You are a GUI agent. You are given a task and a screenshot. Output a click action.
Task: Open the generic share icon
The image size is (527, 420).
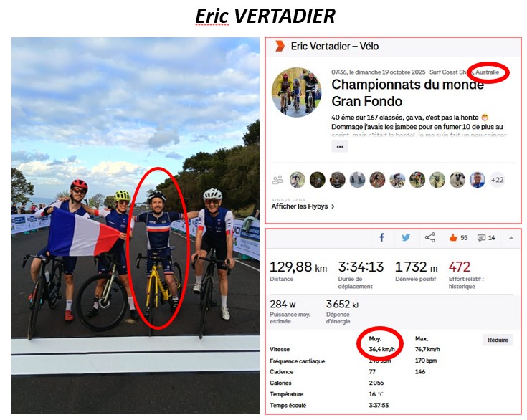coord(430,237)
